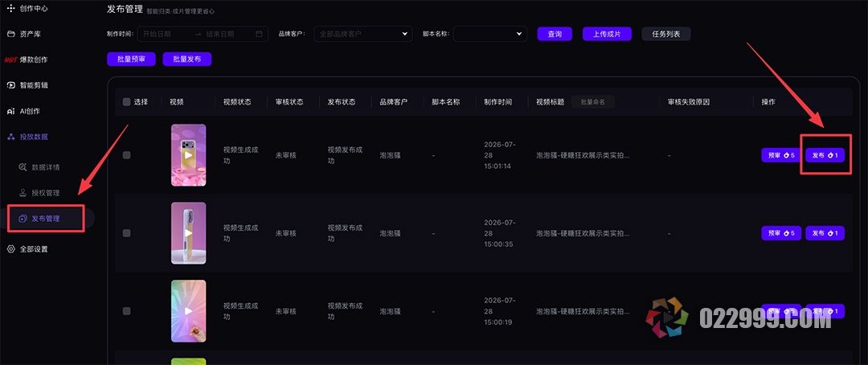Screen dimensions: 868x365
Task: Click 发布 for the 15:01:14 video
Action: [825, 156]
